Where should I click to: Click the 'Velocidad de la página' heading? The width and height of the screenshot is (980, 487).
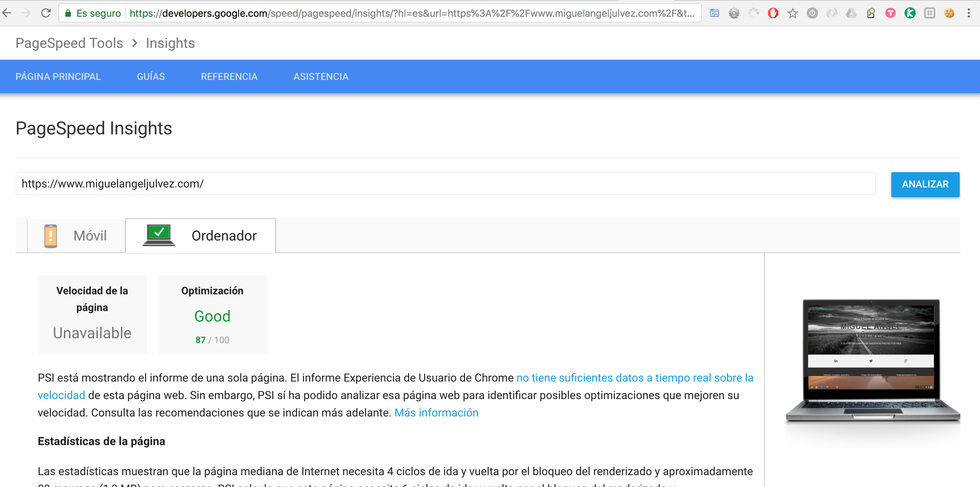[x=92, y=299]
